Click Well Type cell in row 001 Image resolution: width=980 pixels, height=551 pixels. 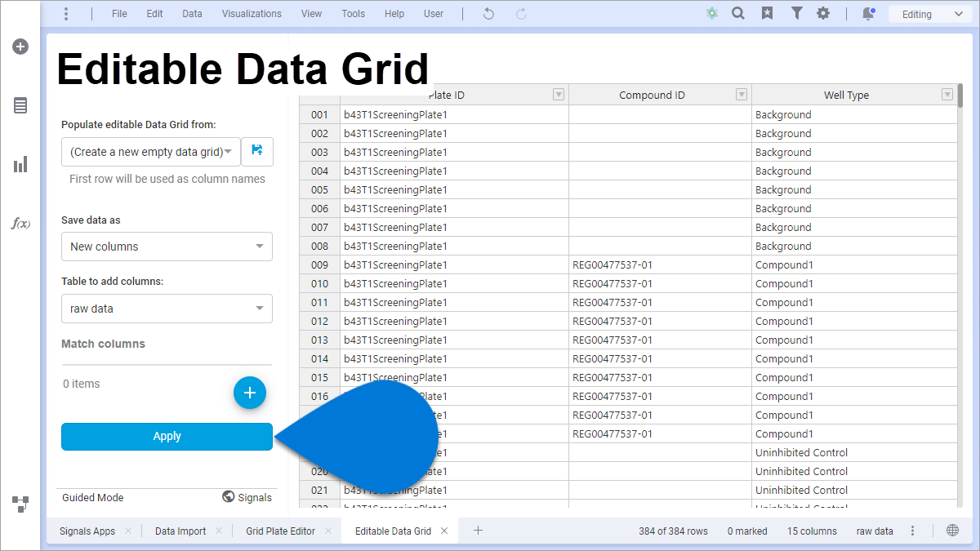(x=854, y=114)
